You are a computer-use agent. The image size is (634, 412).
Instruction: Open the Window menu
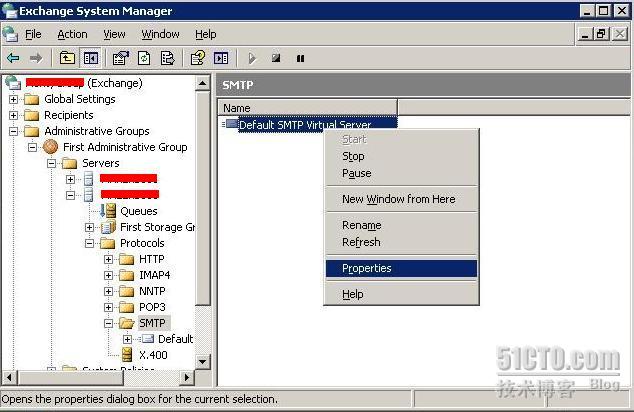tap(161, 34)
